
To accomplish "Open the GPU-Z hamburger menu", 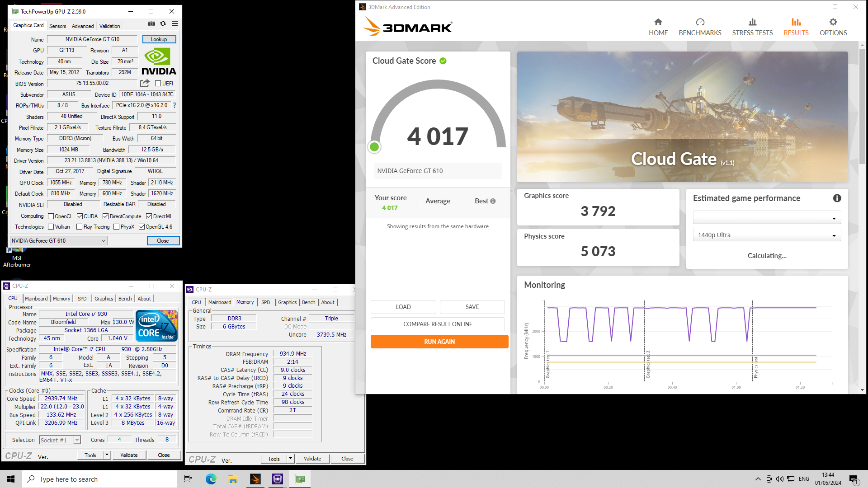I will click(x=175, y=23).
